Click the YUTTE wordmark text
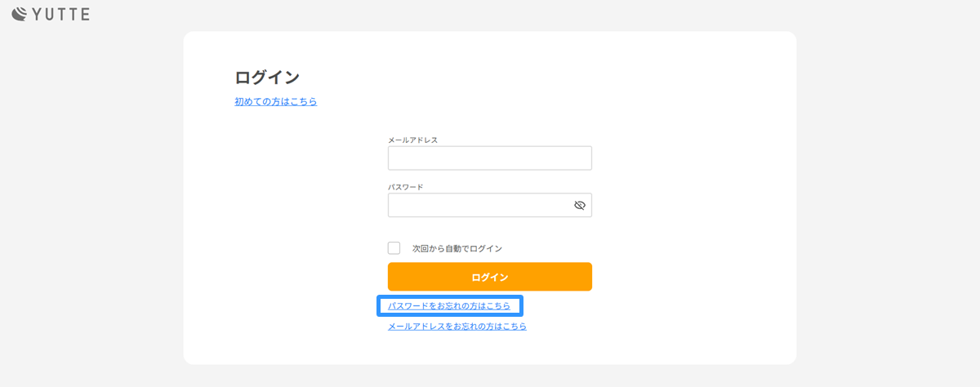980x387 pixels. [60, 14]
